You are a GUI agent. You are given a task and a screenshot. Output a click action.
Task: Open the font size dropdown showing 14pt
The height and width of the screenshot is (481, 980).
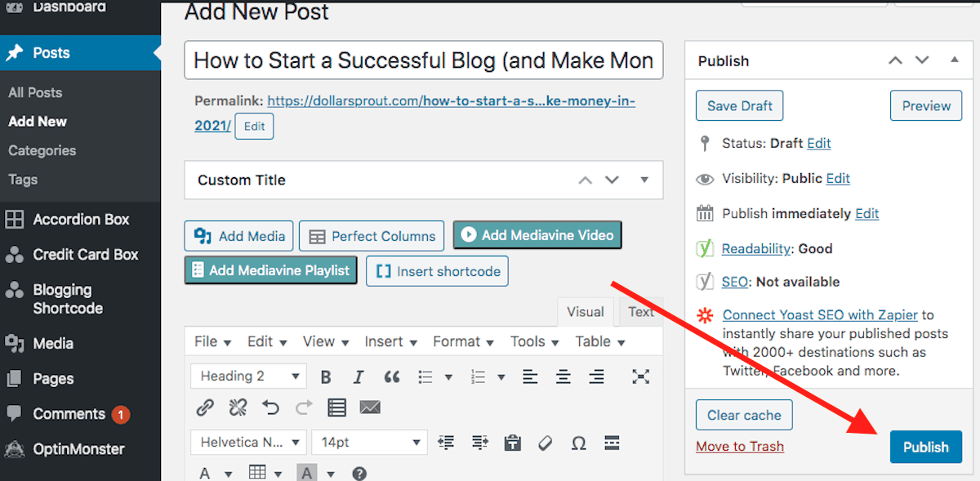point(369,442)
